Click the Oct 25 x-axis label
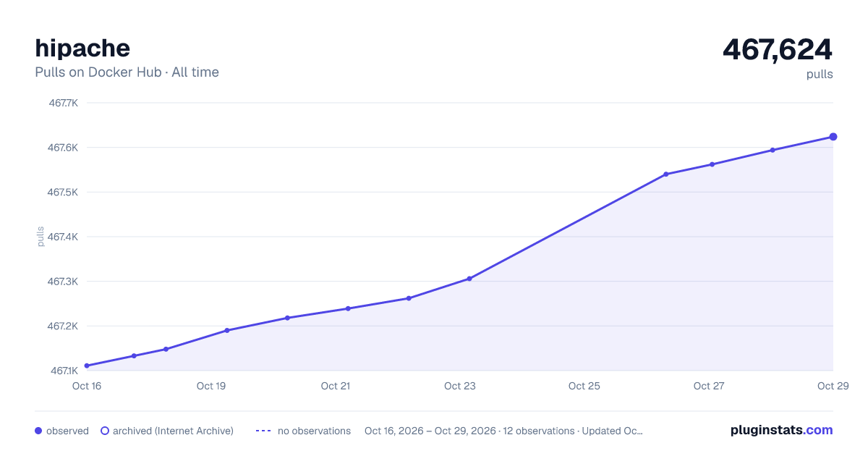 (584, 386)
